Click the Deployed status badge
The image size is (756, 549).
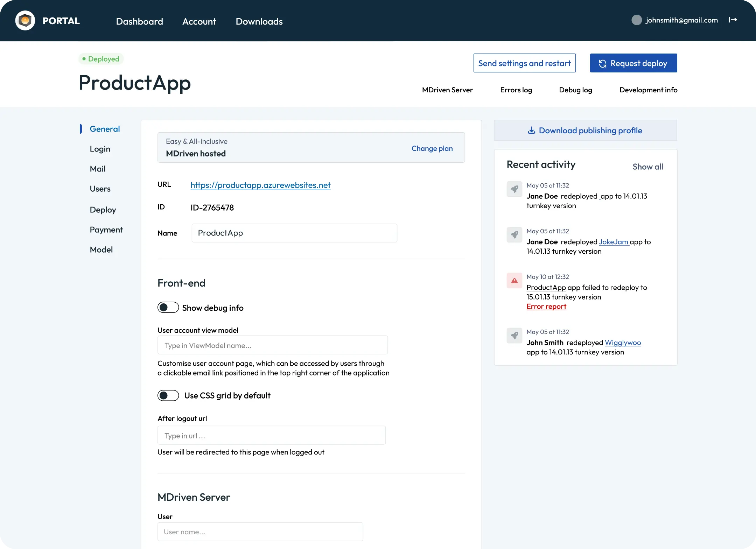click(x=101, y=59)
